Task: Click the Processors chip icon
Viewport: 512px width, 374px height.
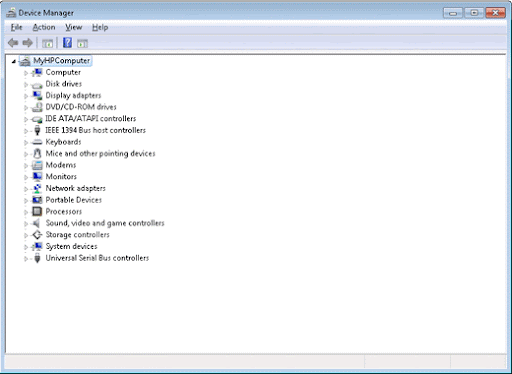Action: pos(37,212)
